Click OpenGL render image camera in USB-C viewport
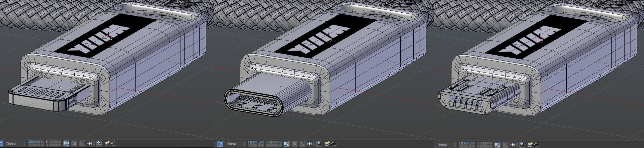644x148 pixels. pos(327,144)
